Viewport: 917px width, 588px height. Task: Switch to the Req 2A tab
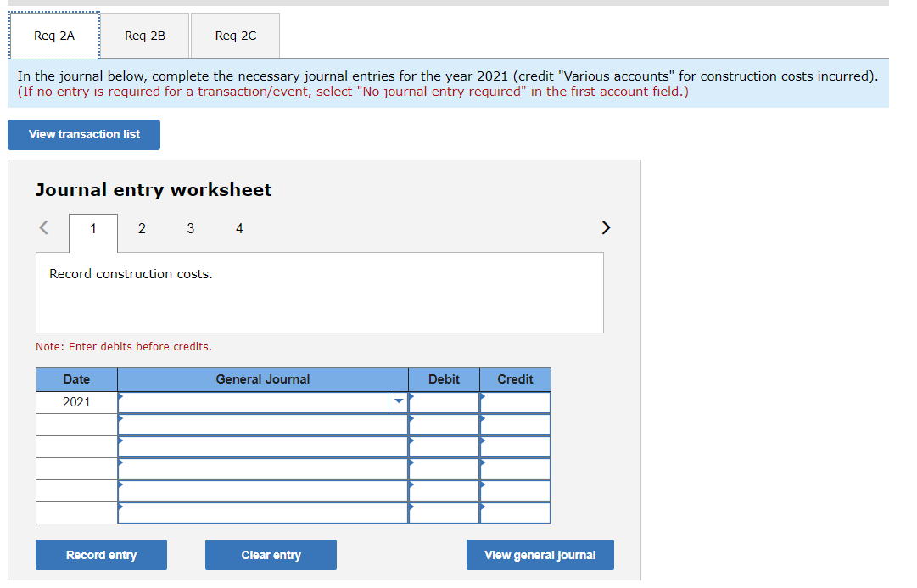(54, 36)
